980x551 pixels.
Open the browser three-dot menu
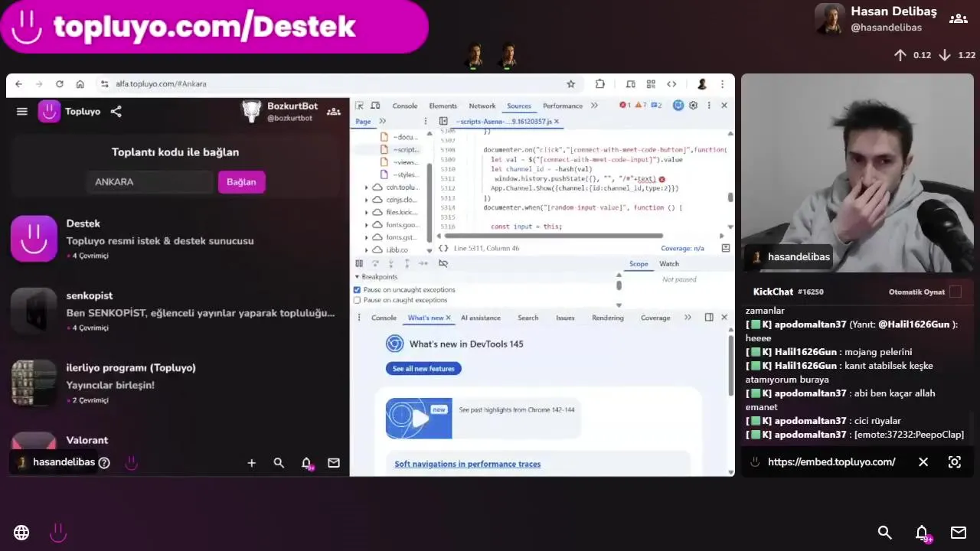pos(721,84)
